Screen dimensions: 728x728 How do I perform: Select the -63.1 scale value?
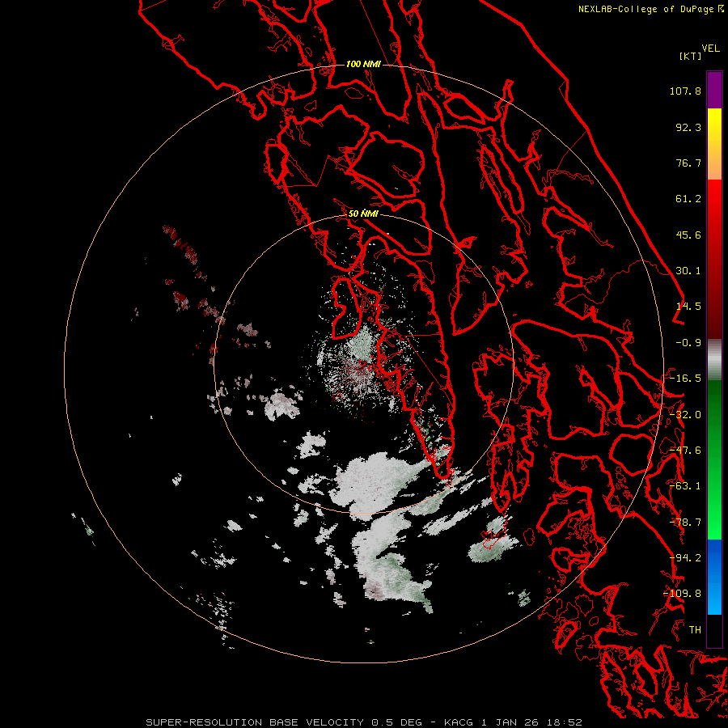685,486
